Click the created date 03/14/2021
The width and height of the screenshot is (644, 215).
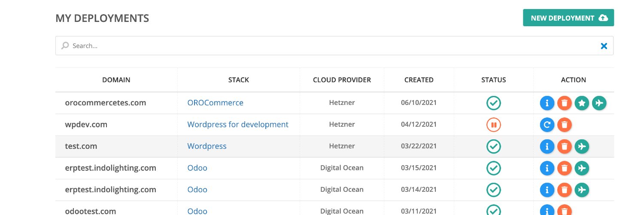click(x=419, y=190)
